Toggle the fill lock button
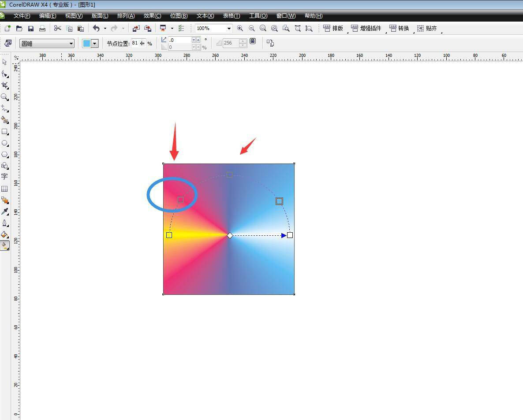The height and width of the screenshot is (420, 523). [x=253, y=41]
